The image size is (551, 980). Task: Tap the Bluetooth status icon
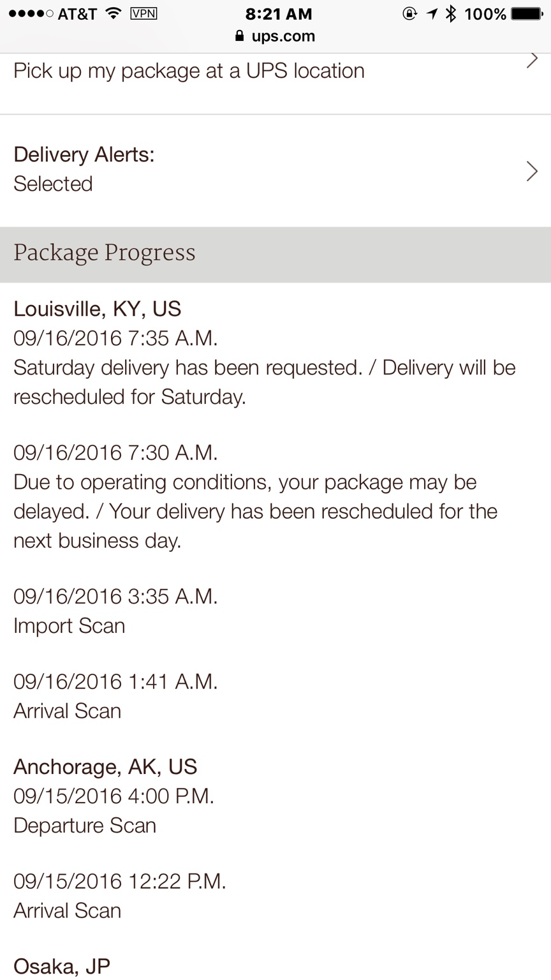(x=451, y=13)
